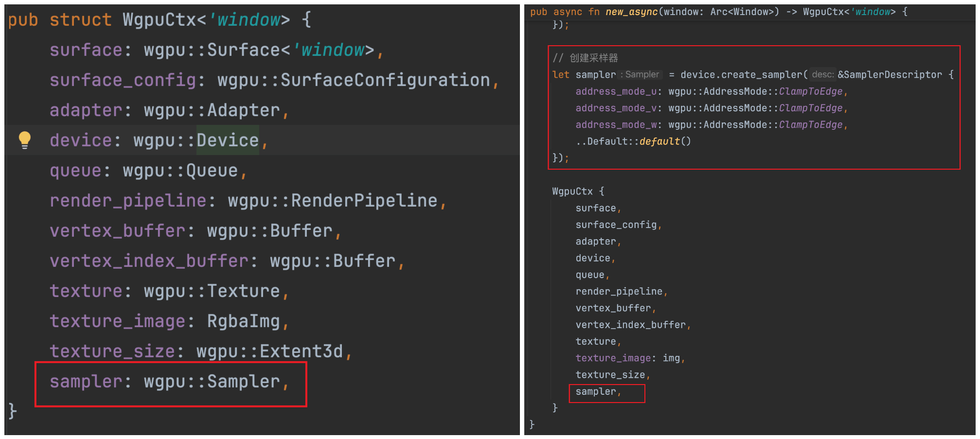Click the render_pipeline struct field
Viewport: 980px width, 439px height.
pyautogui.click(x=248, y=201)
